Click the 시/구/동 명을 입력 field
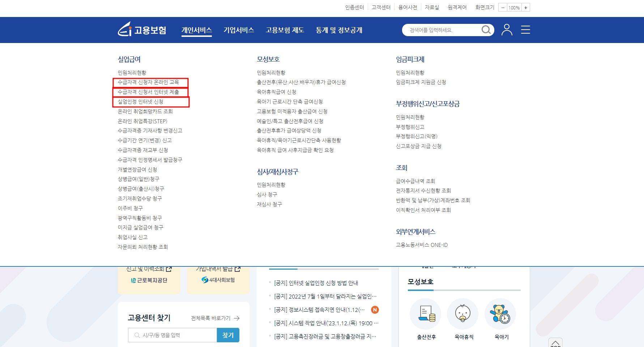This screenshot has height=347, width=644. 172,335
